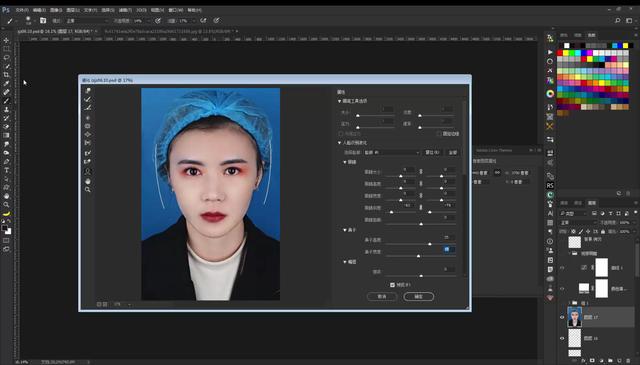Click the foreground color box in toolbar
The width and height of the screenshot is (640, 365).
[x=4, y=228]
